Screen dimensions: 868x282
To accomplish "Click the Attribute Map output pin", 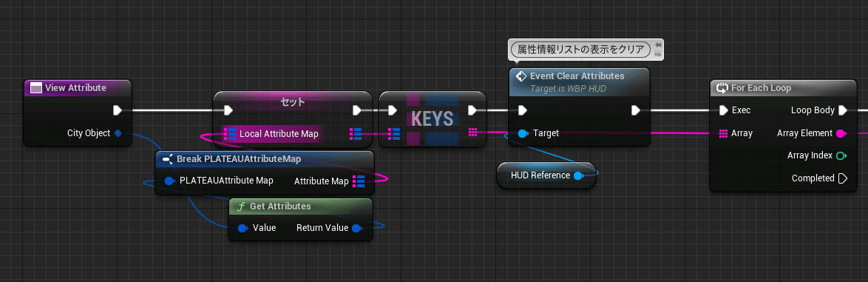I will click(359, 181).
